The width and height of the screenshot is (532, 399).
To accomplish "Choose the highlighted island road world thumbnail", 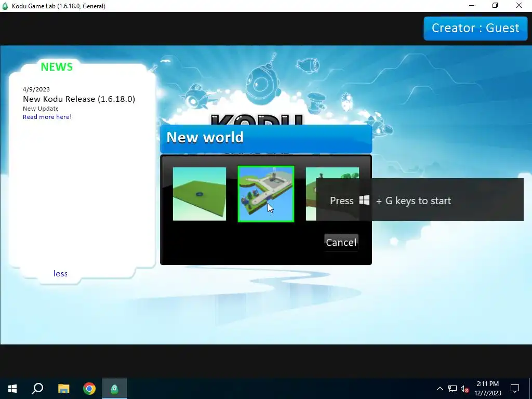I will pos(265,194).
